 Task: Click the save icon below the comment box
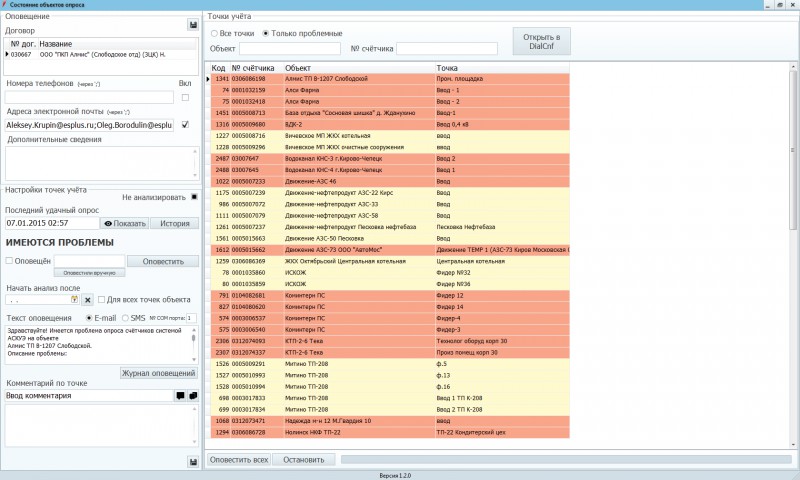[193, 462]
